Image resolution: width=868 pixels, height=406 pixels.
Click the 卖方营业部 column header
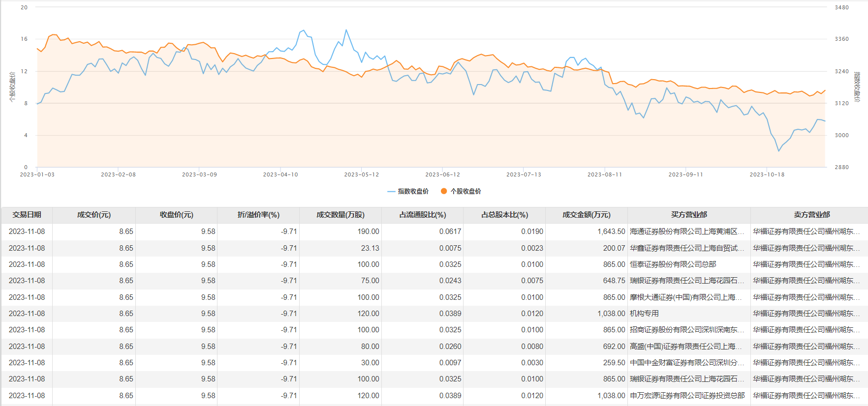coord(812,215)
